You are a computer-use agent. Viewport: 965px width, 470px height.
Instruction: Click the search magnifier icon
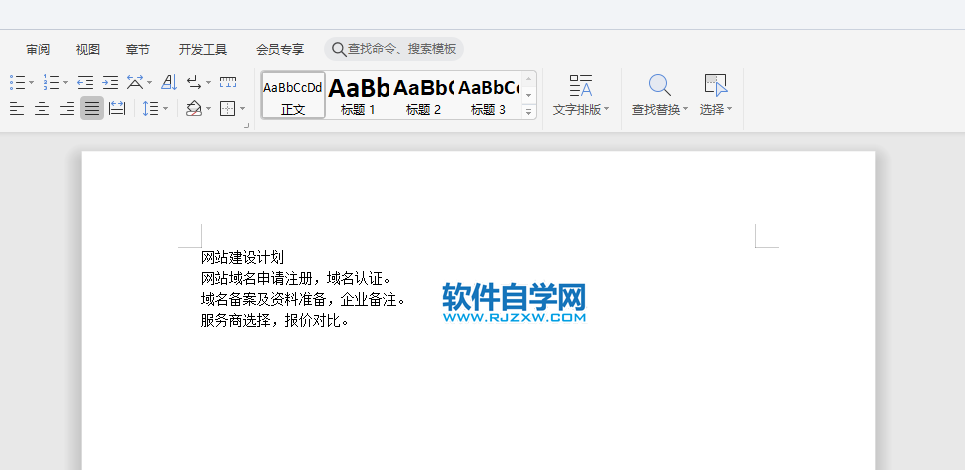coord(339,49)
